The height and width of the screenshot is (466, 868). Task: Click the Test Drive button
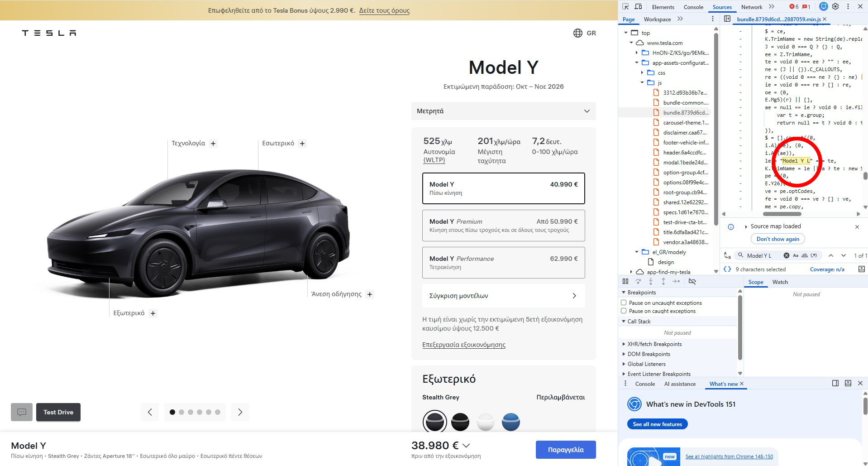(58, 412)
